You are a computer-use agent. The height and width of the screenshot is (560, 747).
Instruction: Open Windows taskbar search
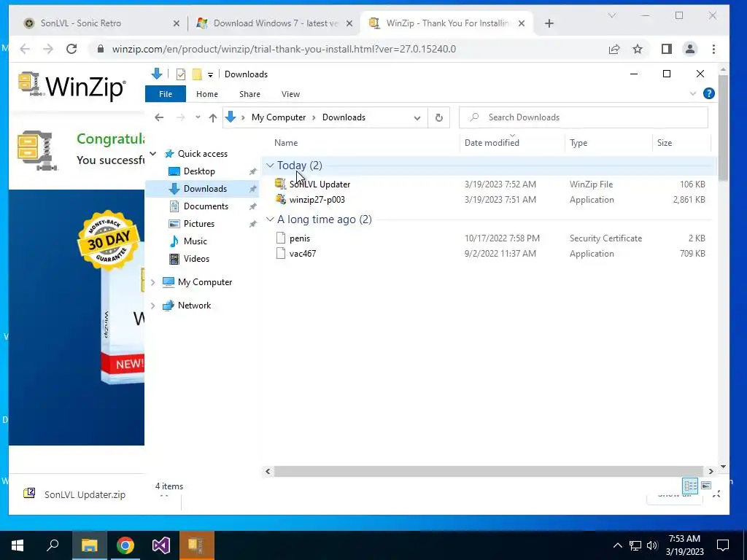tap(53, 545)
